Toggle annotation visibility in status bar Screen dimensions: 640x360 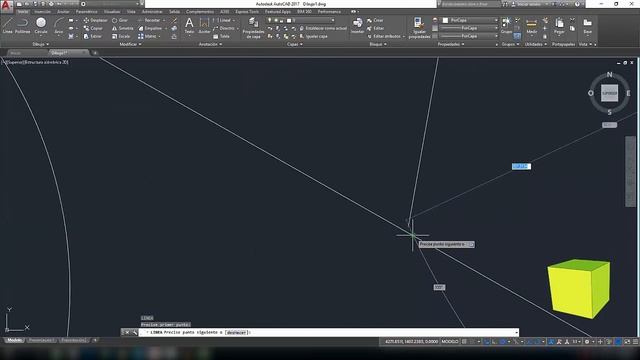[551, 342]
